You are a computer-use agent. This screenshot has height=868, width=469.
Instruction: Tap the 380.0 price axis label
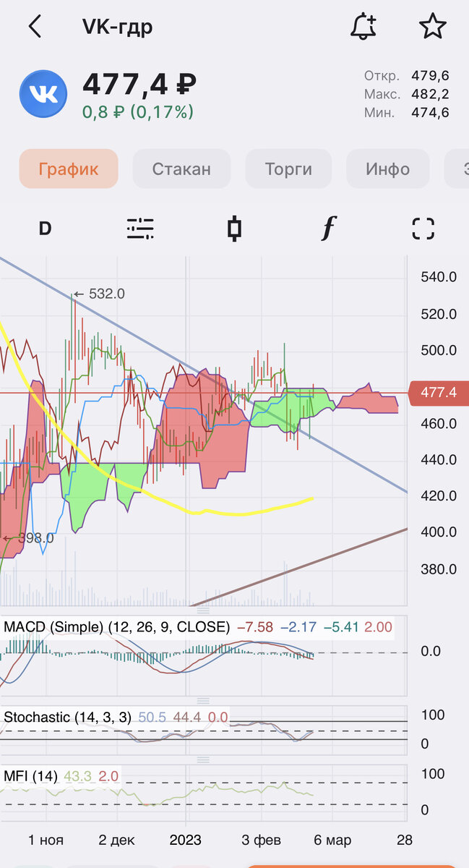(x=439, y=569)
